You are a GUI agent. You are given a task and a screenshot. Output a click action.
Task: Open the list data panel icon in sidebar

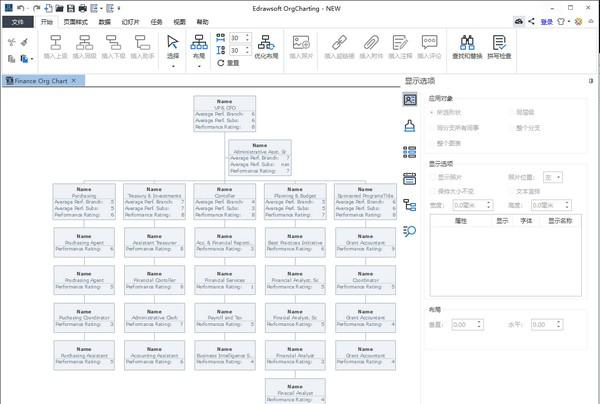(x=410, y=152)
